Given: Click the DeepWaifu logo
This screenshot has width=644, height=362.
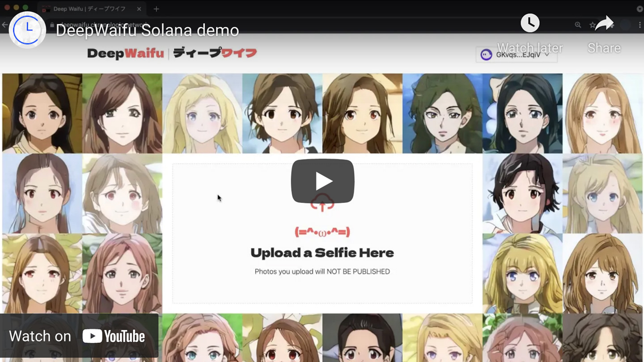Looking at the screenshot, I should click(x=126, y=54).
